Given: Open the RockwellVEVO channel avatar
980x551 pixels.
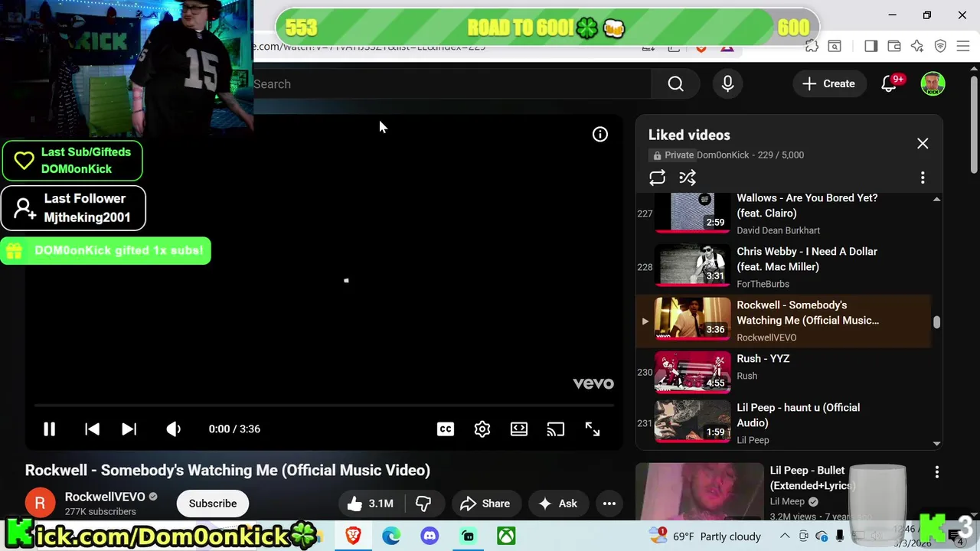Looking at the screenshot, I should [40, 504].
